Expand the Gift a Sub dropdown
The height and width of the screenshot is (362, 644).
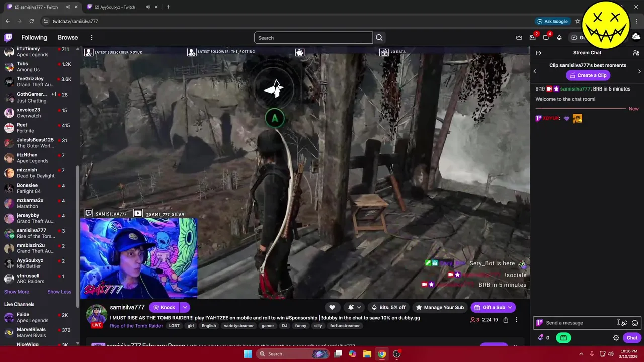coord(510,307)
